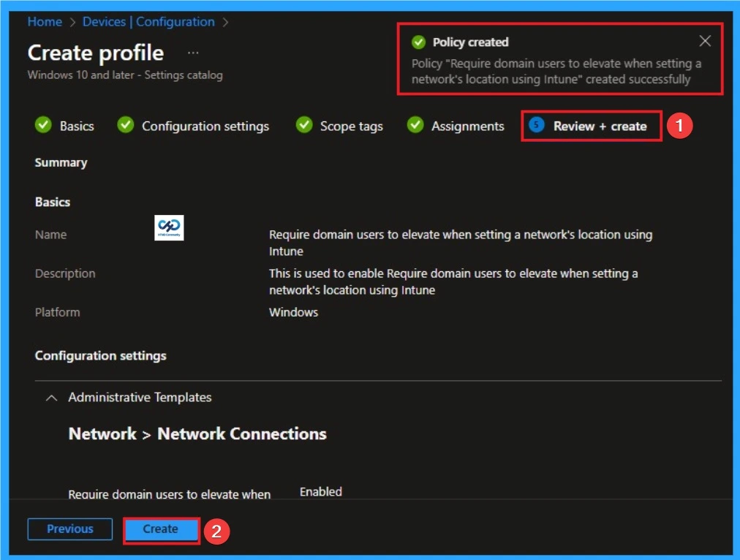Click the Scope tags green check icon
The image size is (740, 560).
point(303,126)
